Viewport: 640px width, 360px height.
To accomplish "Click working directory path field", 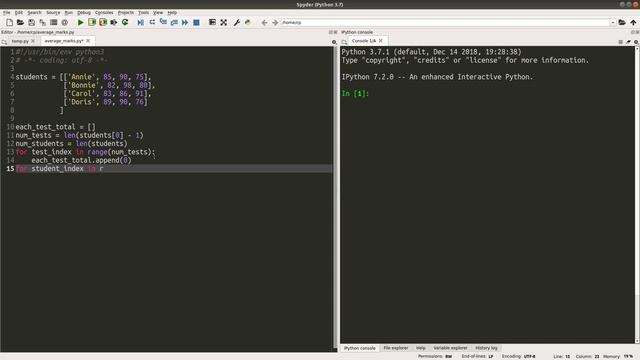I will [446, 22].
